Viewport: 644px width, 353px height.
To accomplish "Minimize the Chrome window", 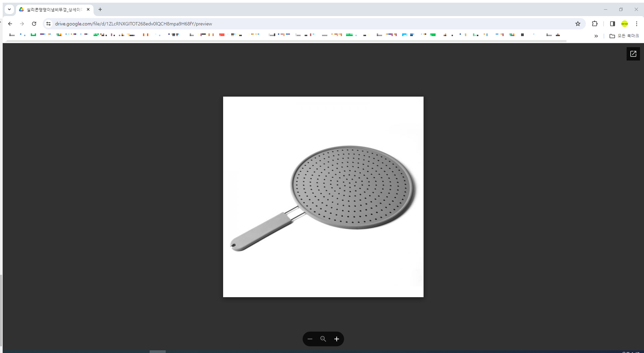I will (x=605, y=9).
